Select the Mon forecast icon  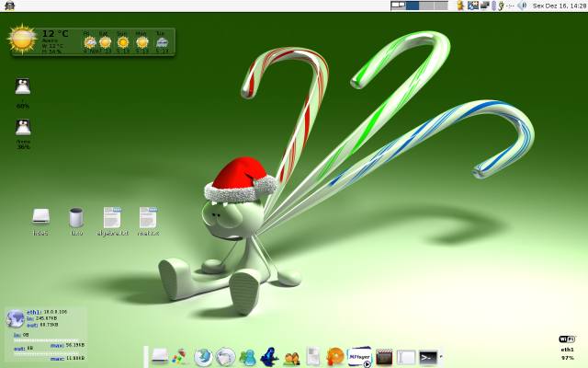141,42
